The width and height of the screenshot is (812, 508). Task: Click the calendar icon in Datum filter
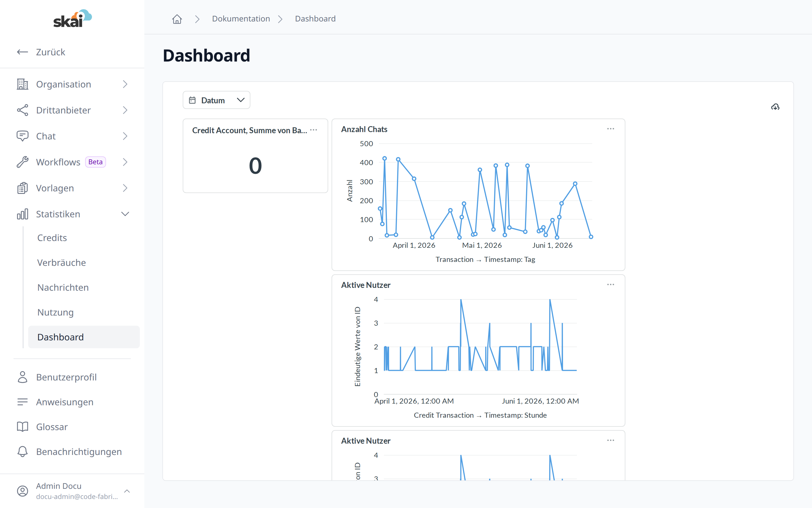(192, 100)
